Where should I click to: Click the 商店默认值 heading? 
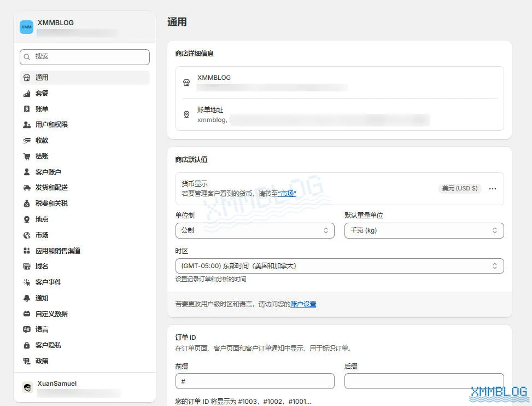tap(191, 160)
